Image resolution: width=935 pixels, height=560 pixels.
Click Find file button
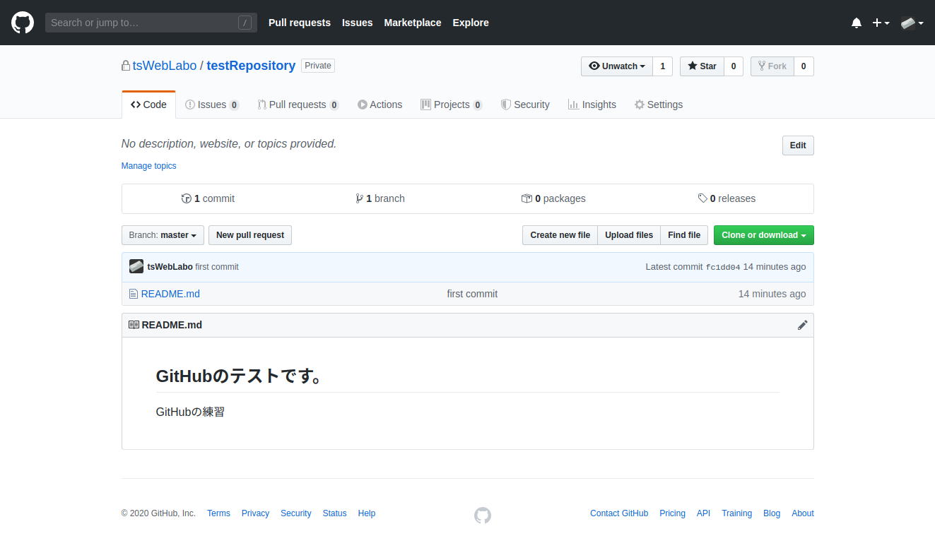[684, 235]
